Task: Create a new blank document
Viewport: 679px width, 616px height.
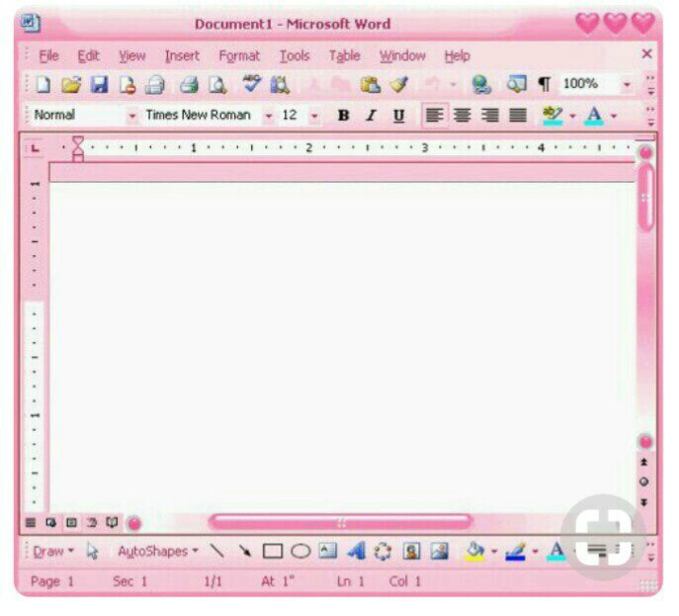Action: 42,84
